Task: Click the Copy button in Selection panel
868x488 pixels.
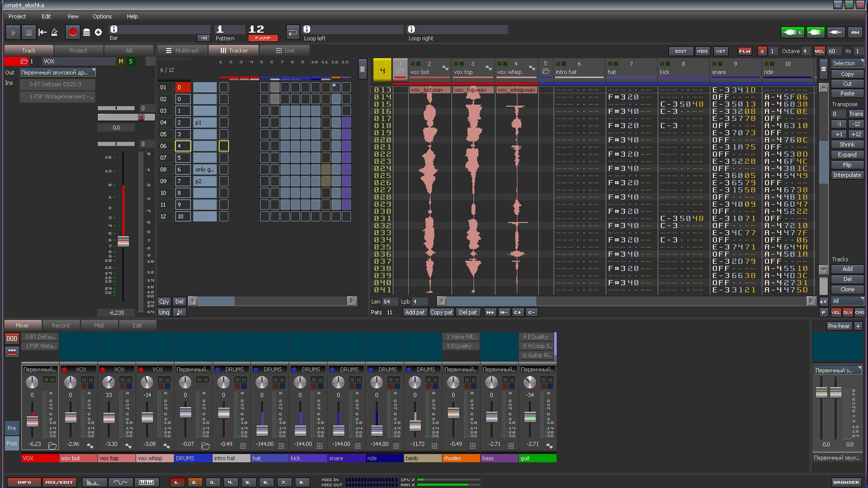Action: tap(847, 74)
